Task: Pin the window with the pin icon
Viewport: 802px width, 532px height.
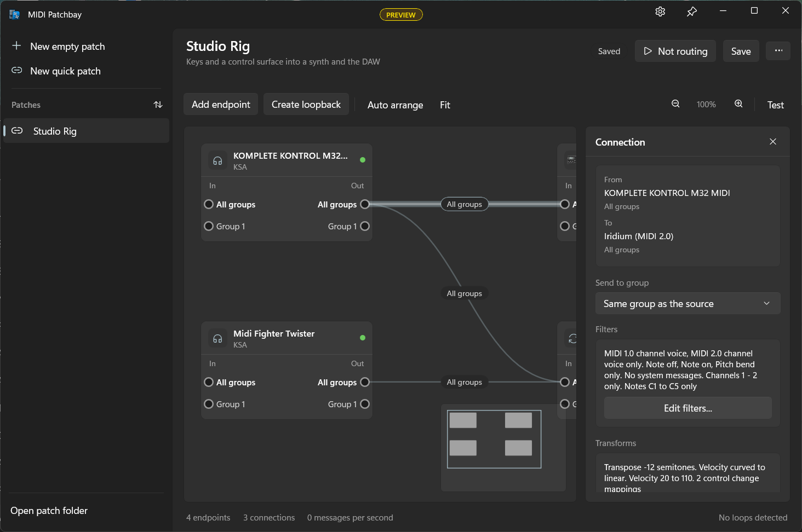Action: click(692, 11)
